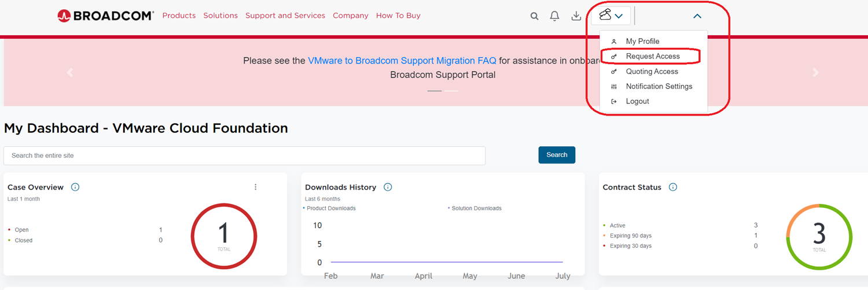The height and width of the screenshot is (290, 868).
Task: Open Case Overview three-dot options menu
Action: click(256, 187)
